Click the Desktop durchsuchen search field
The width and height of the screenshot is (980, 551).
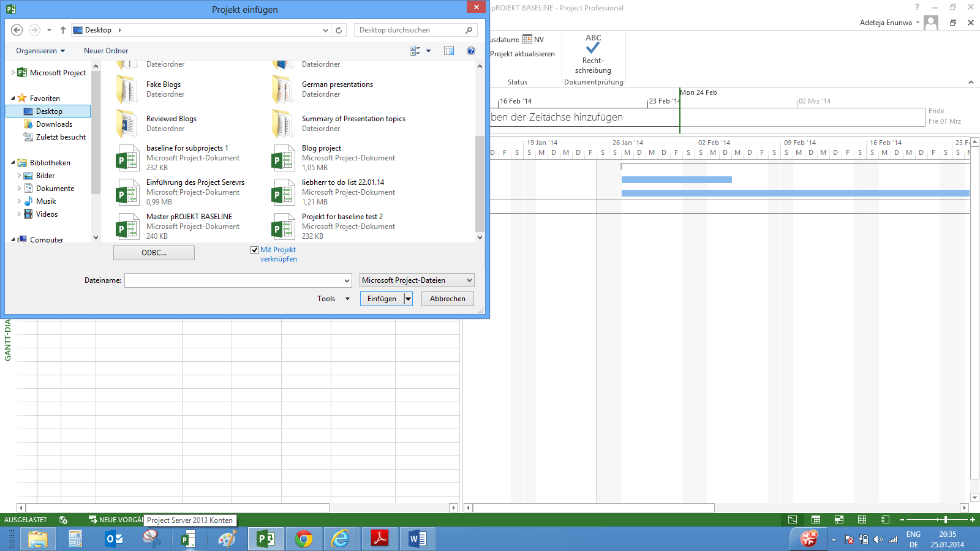coord(409,30)
